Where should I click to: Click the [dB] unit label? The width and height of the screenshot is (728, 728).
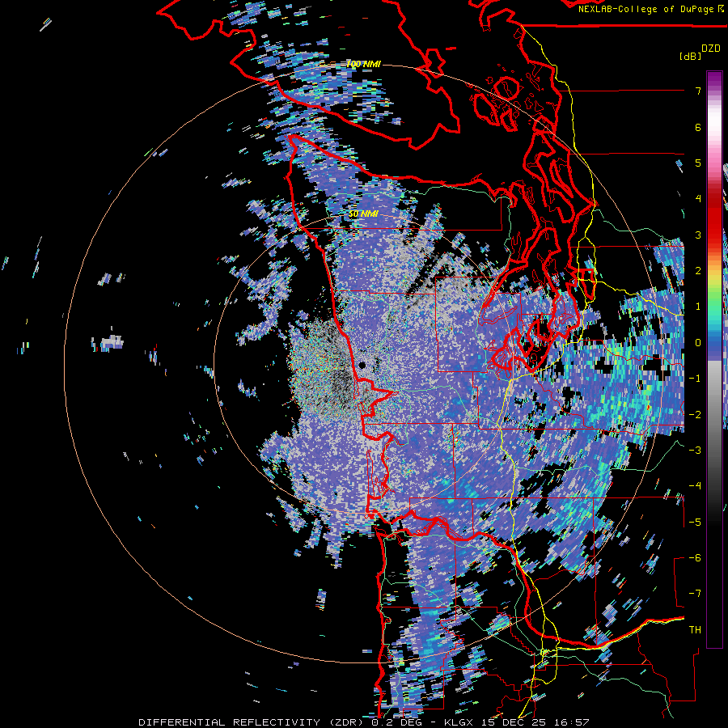tap(690, 56)
